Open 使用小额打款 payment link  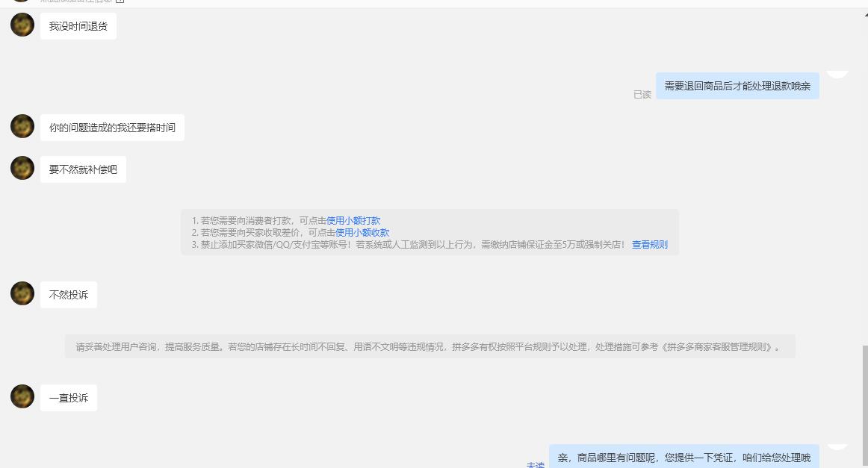pyautogui.click(x=353, y=220)
